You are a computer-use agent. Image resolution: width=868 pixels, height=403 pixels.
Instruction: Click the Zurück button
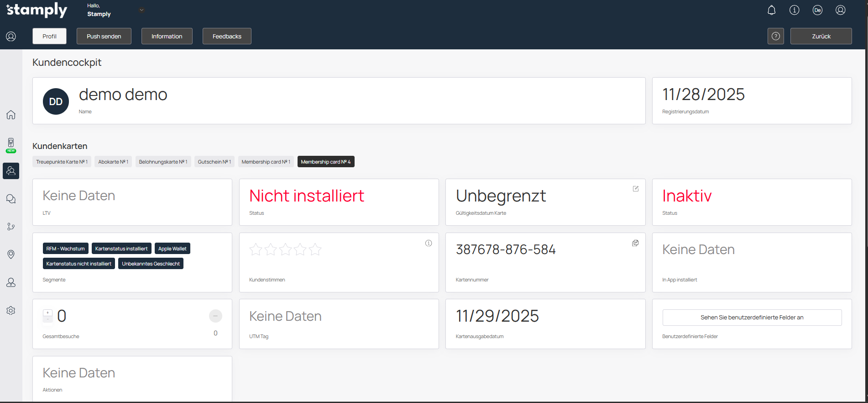point(821,36)
